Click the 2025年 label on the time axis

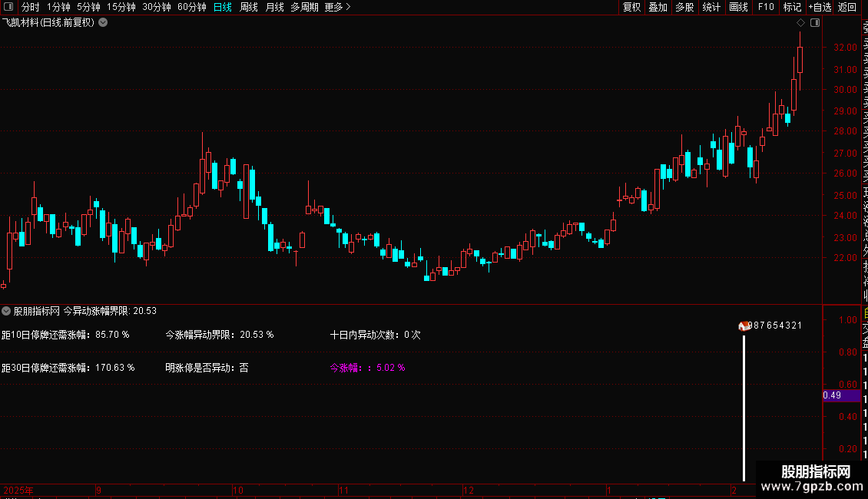coord(18,490)
